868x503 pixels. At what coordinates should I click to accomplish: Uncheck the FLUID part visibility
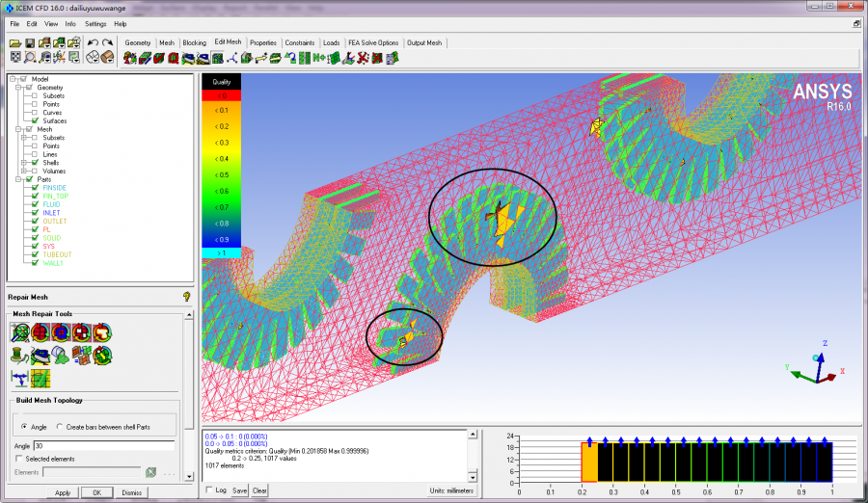(36, 204)
